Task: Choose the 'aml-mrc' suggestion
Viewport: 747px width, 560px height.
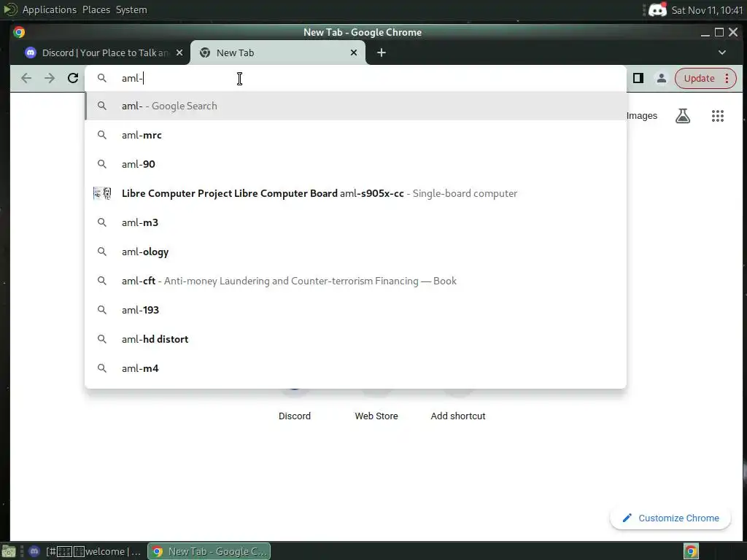Action: coord(355,135)
